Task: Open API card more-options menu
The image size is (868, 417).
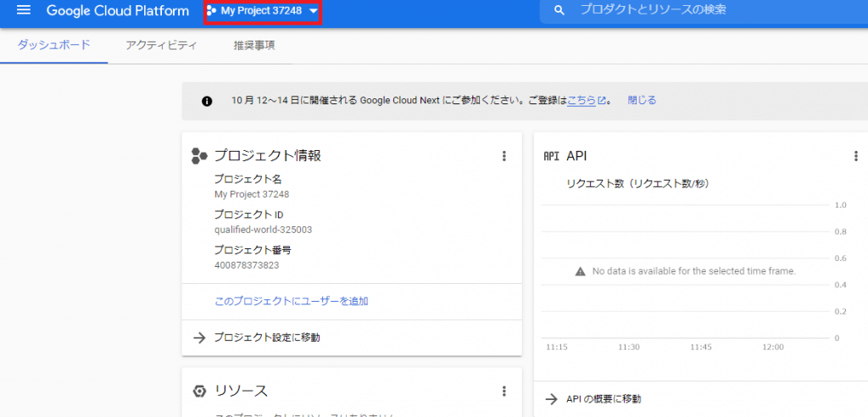Action: (856, 156)
